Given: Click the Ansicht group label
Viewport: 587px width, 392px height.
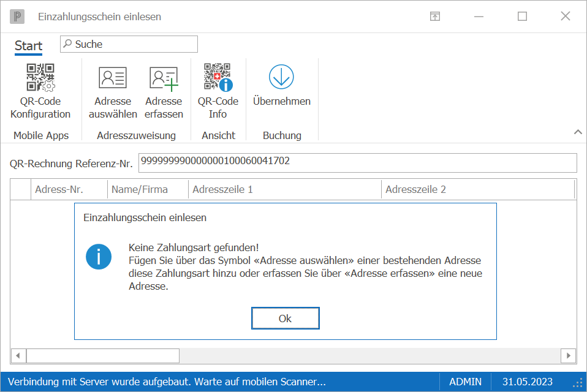Looking at the screenshot, I should click(218, 135).
